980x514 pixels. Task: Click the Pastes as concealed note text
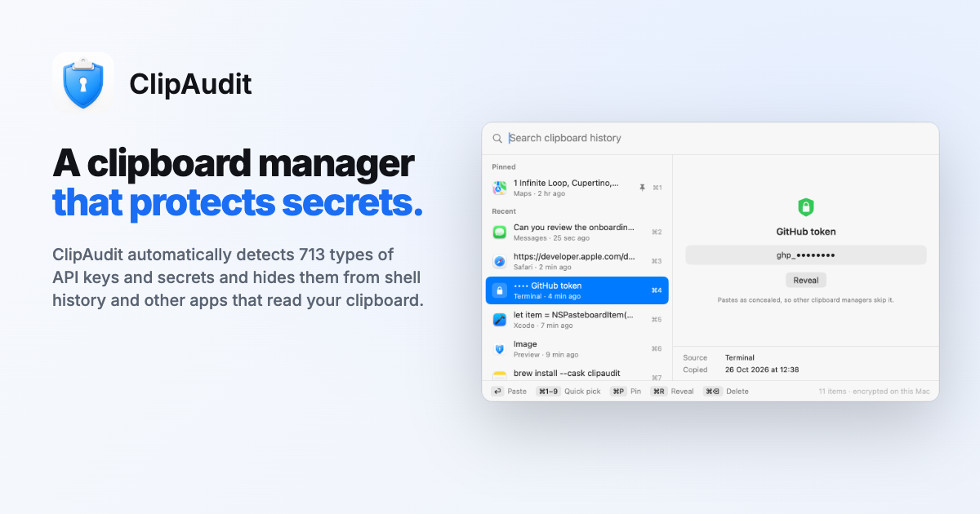805,300
